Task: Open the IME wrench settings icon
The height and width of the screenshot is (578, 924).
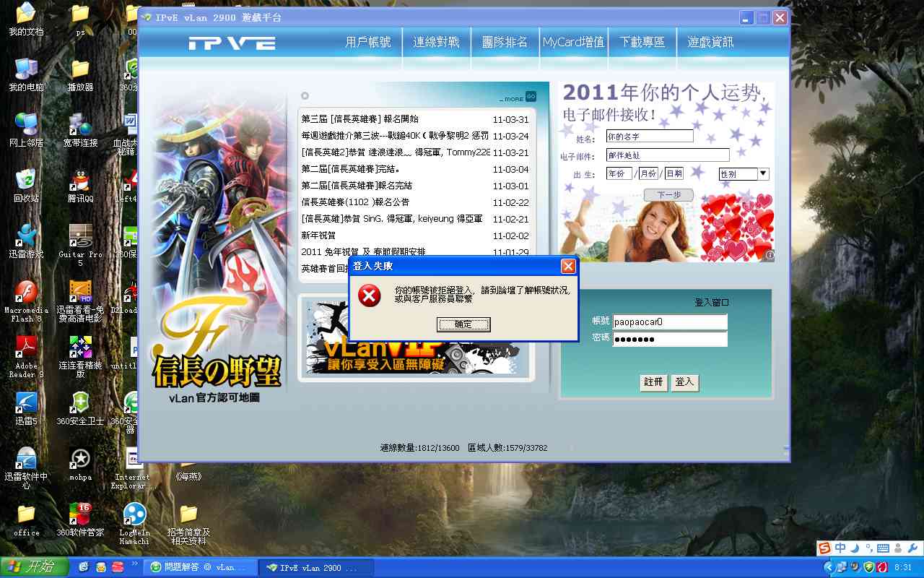Action: (912, 548)
